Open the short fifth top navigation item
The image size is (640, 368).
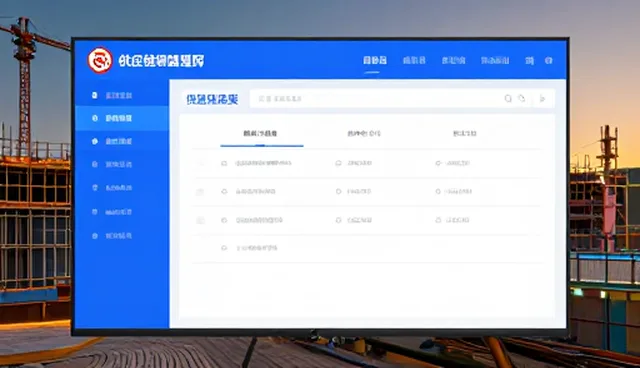click(529, 60)
